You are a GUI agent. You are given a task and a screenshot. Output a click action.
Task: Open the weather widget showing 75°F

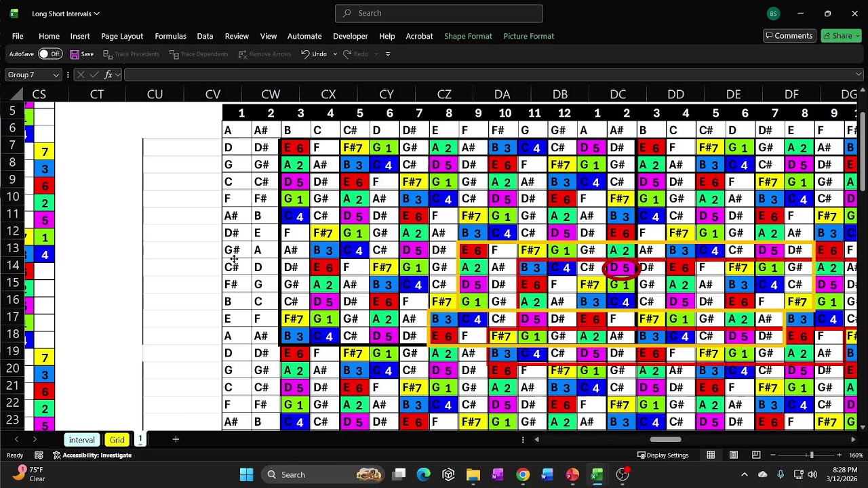pyautogui.click(x=28, y=474)
